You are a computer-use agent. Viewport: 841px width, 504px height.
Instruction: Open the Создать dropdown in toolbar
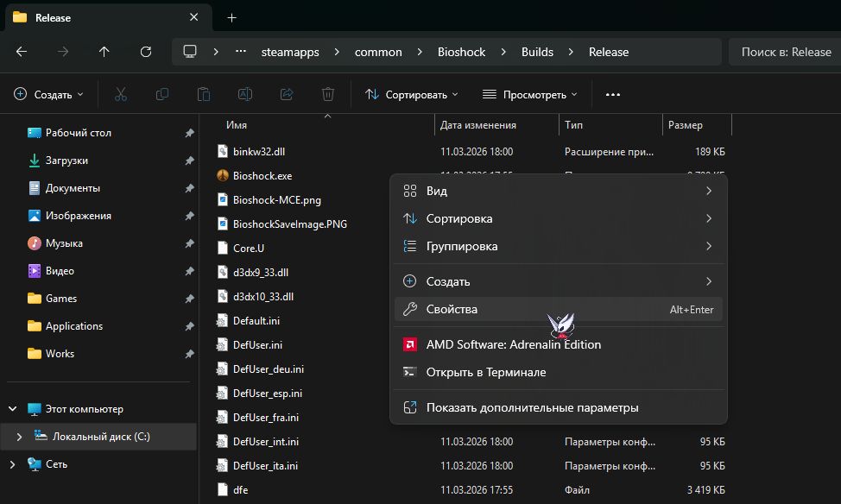tap(48, 94)
